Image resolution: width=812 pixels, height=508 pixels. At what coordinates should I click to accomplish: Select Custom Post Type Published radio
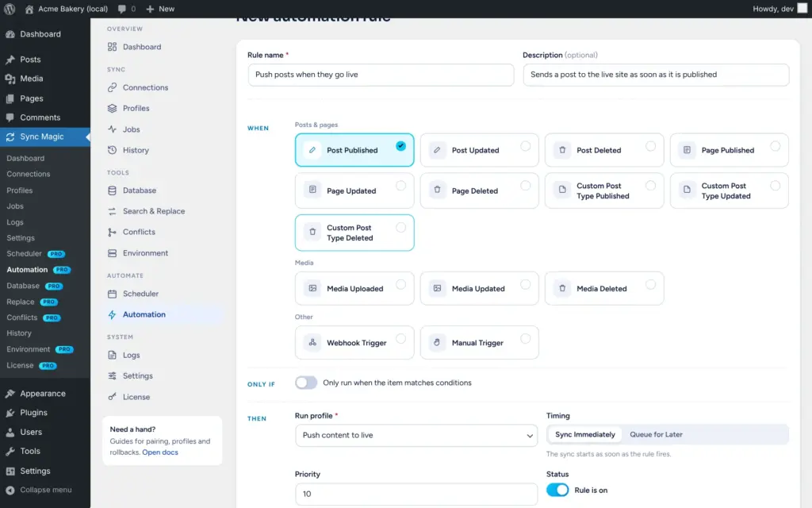click(x=650, y=186)
